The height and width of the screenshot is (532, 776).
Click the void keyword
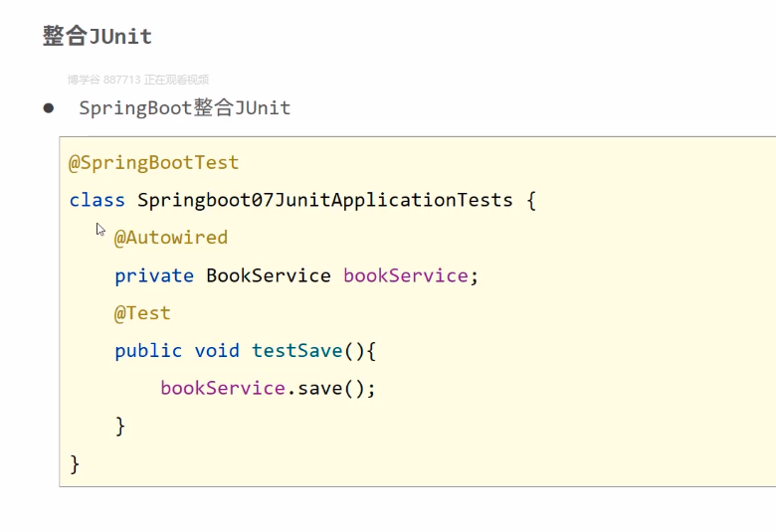click(217, 351)
